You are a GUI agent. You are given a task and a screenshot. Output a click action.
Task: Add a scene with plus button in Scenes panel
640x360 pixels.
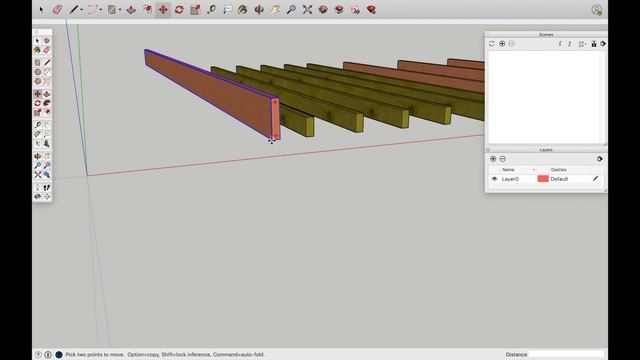[x=502, y=44]
